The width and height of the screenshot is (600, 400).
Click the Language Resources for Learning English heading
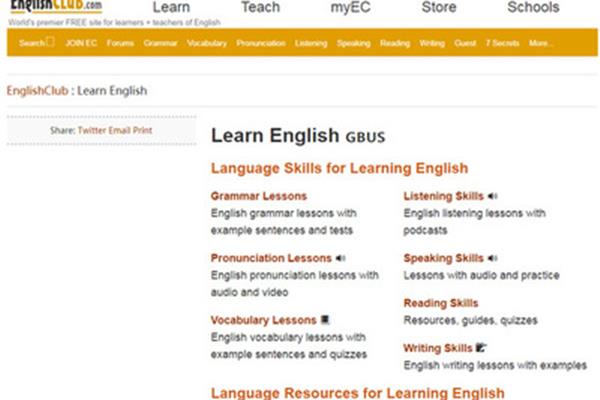(358, 393)
